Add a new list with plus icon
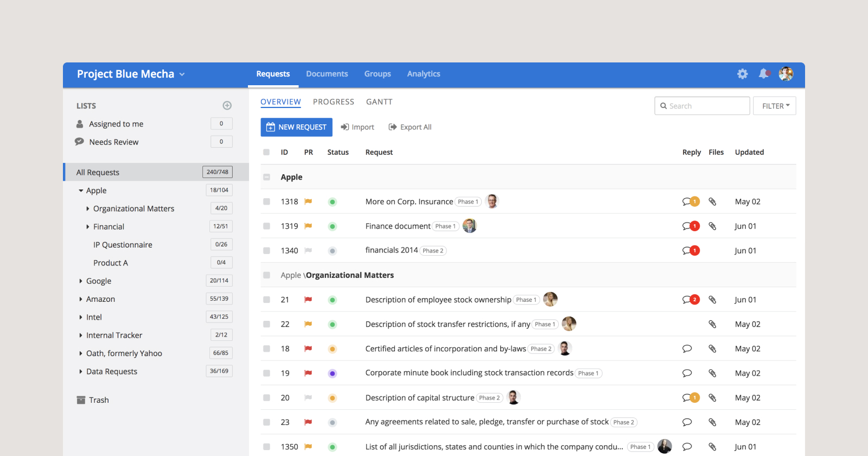This screenshot has width=868, height=456. [x=227, y=105]
